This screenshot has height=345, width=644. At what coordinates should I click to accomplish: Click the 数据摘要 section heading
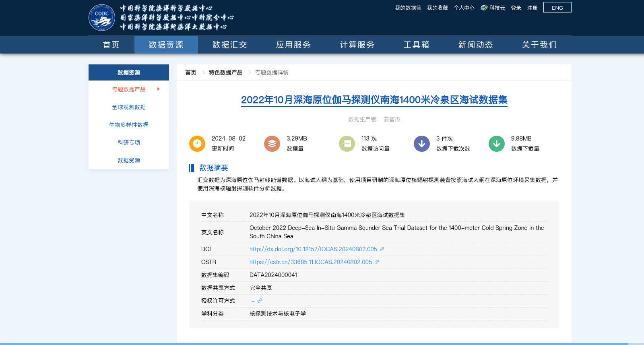click(214, 168)
